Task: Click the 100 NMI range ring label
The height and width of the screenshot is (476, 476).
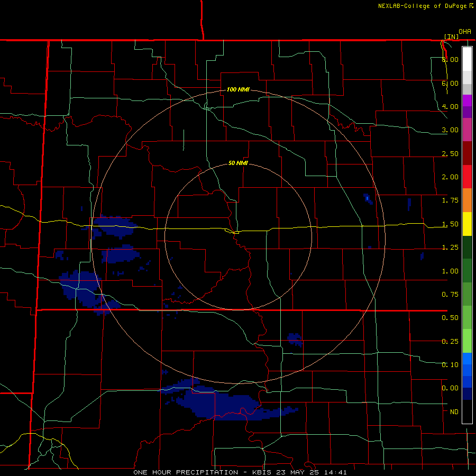Action: (x=238, y=89)
